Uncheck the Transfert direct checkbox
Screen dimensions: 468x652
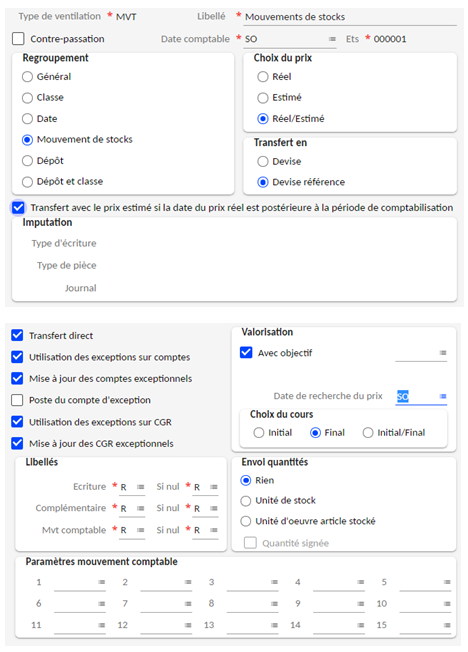click(x=17, y=335)
